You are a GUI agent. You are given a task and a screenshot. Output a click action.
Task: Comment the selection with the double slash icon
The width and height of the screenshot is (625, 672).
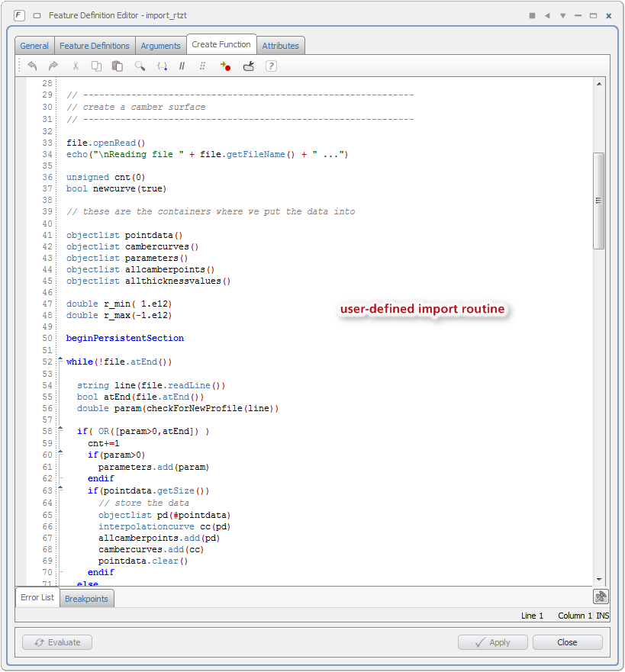click(x=182, y=66)
